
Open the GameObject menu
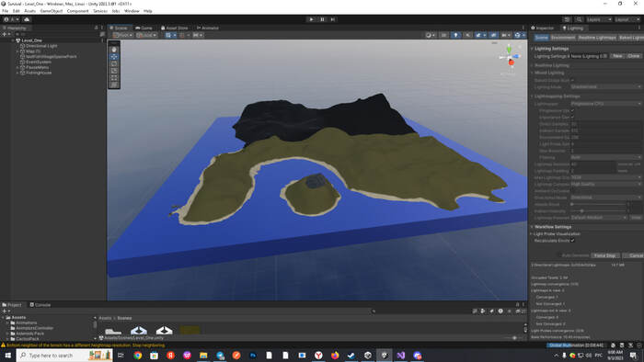[x=52, y=11]
